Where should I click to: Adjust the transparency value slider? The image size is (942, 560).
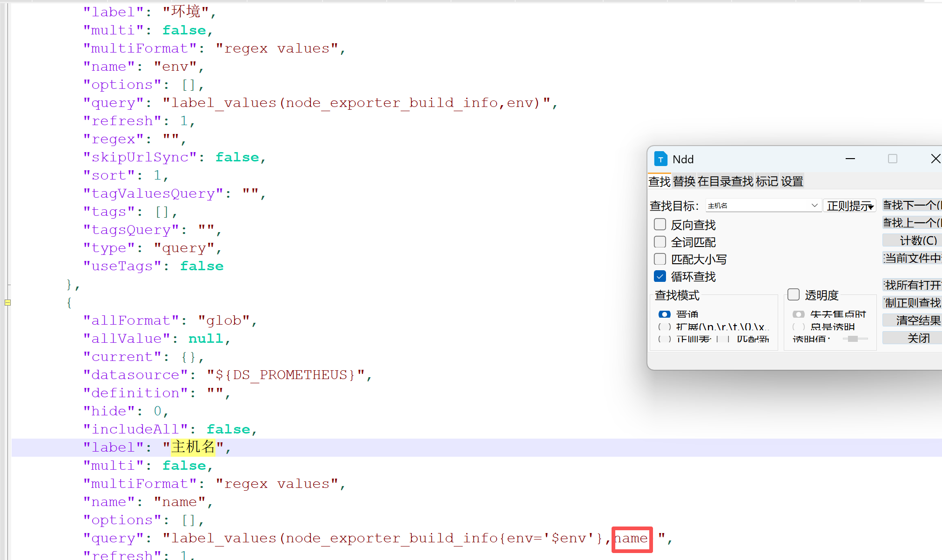[x=853, y=339]
